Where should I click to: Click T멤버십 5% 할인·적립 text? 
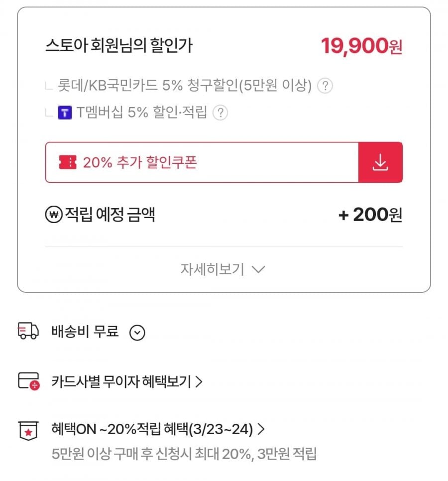point(141,113)
